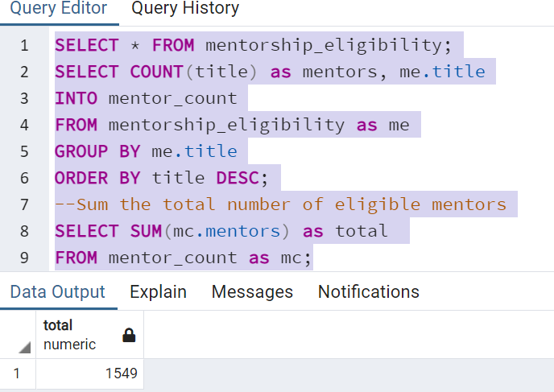Click the result cell with 1549

(x=89, y=373)
